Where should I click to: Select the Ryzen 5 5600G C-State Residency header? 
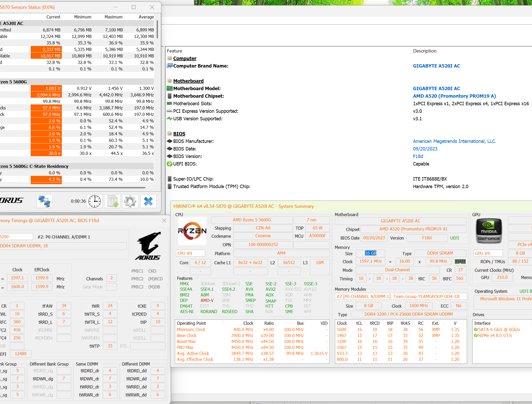click(77, 166)
